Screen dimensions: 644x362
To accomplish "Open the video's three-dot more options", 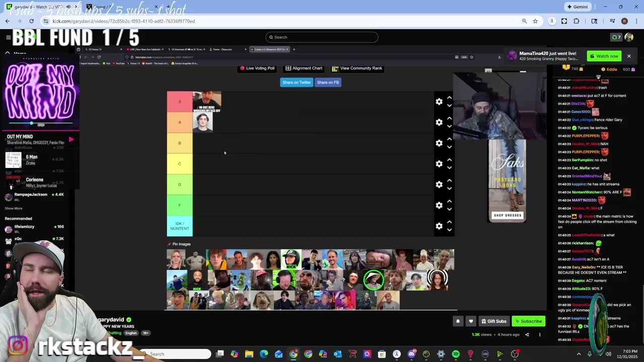I will pyautogui.click(x=539, y=334).
